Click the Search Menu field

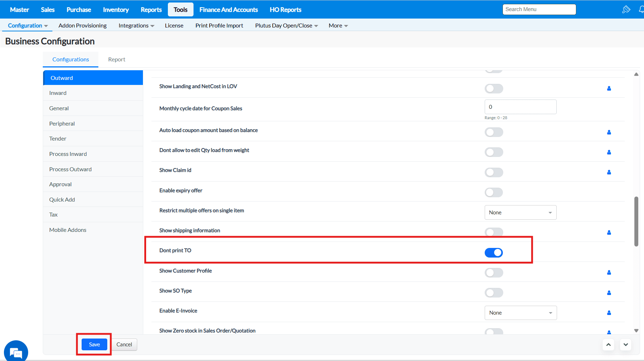coord(539,9)
